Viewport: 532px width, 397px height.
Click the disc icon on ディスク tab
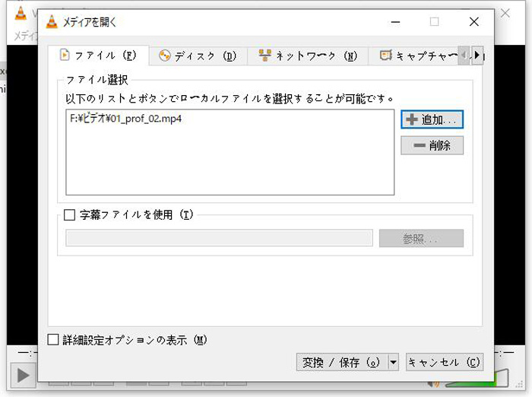point(165,56)
